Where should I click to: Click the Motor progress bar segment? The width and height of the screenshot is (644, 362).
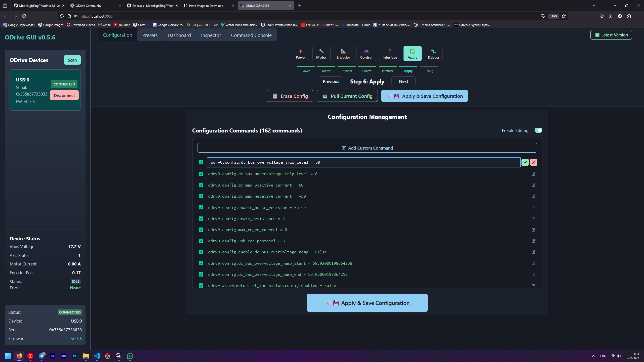pos(326,66)
